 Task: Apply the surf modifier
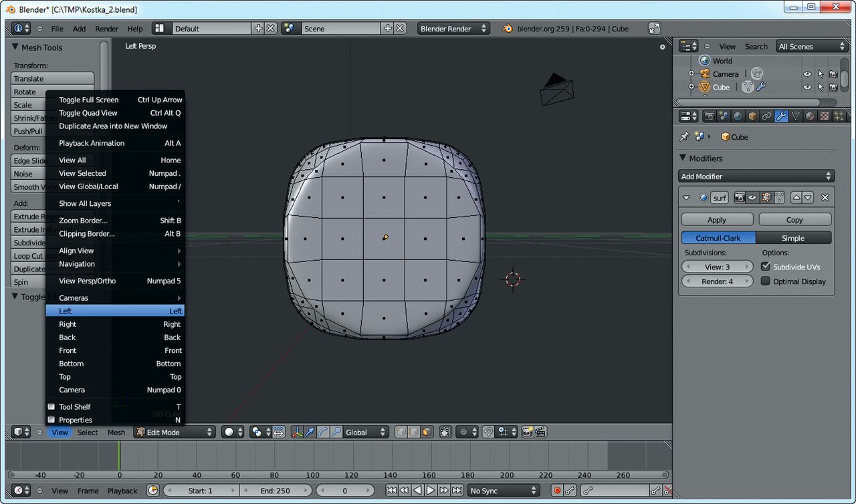[717, 220]
